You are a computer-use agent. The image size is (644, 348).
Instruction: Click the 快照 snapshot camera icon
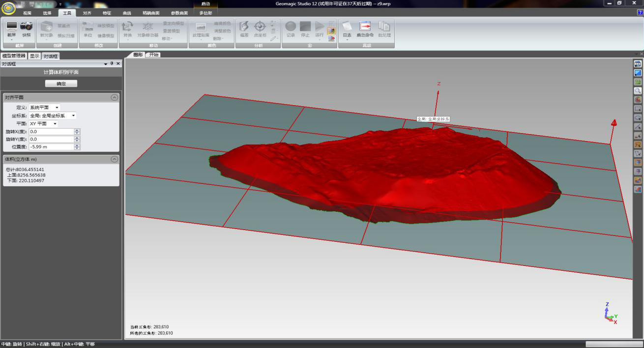pyautogui.click(x=27, y=27)
